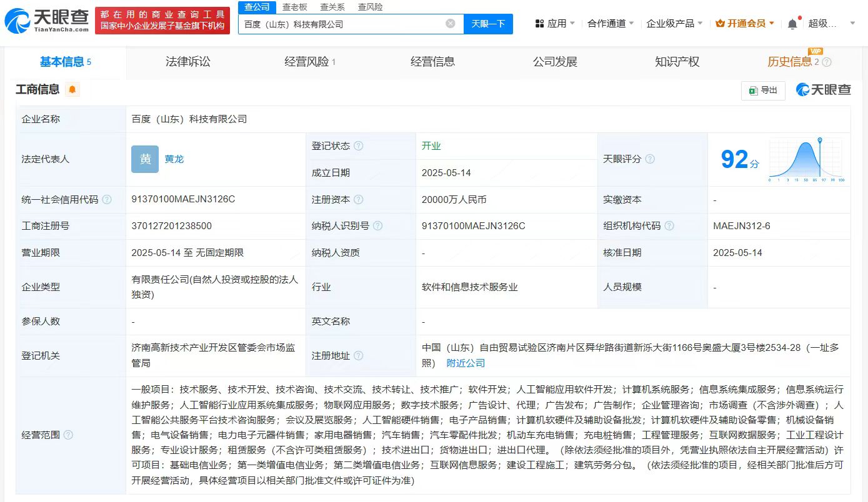Open the 开通会员 dropdown
The width and height of the screenshot is (868, 502).
745,24
